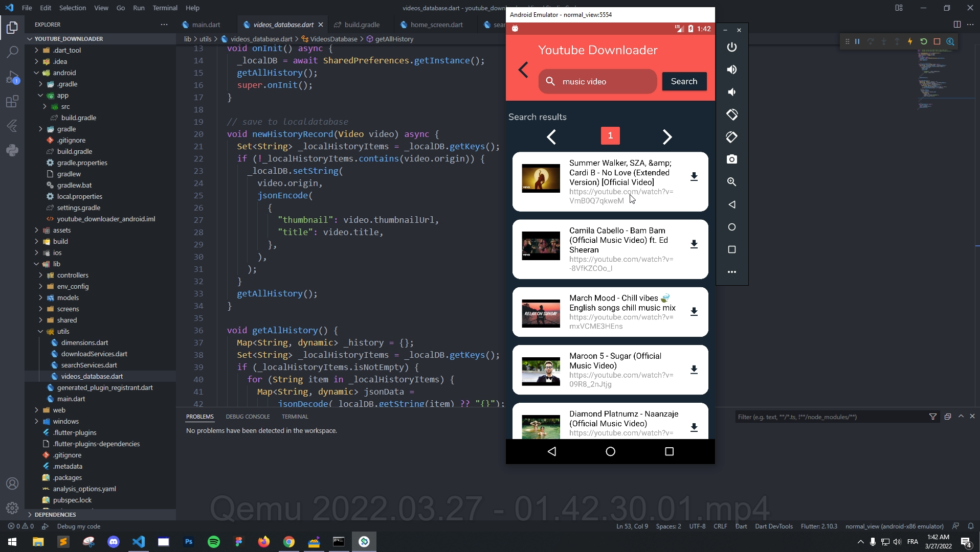
Task: Open emulator extended controls (three dots)
Action: tap(732, 272)
